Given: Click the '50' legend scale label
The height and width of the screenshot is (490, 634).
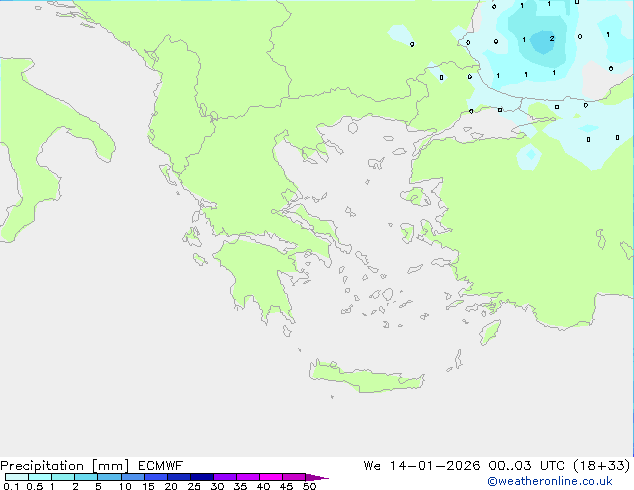Looking at the screenshot, I should (x=309, y=486).
